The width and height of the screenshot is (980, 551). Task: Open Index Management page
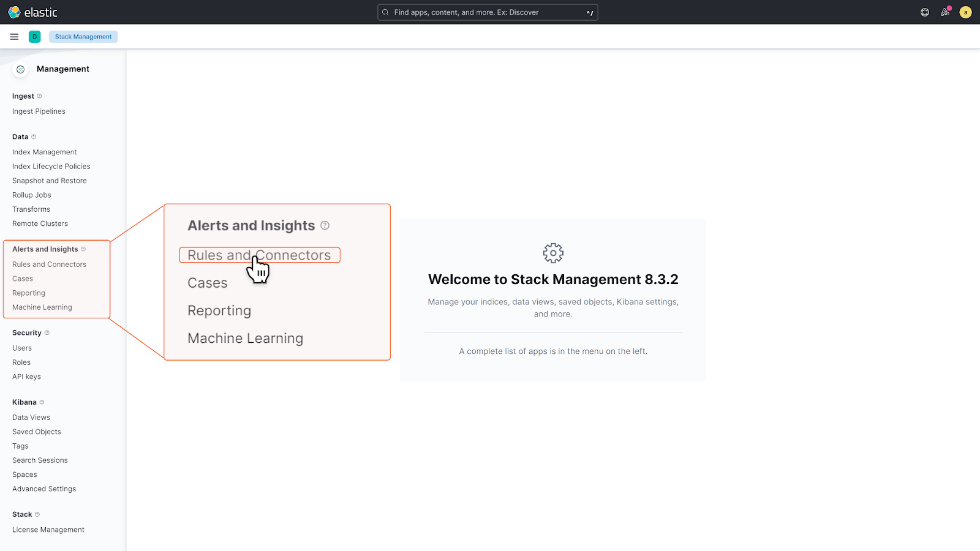[45, 152]
